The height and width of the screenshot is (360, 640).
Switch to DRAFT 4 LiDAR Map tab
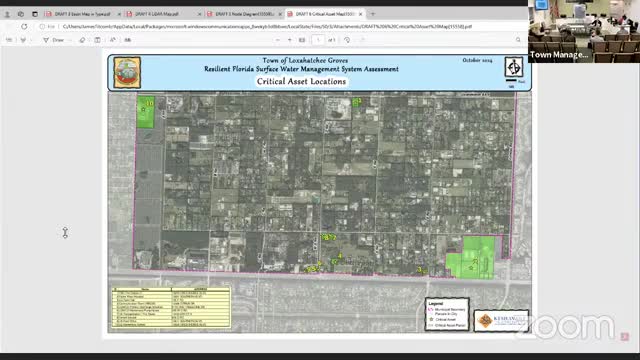click(163, 14)
